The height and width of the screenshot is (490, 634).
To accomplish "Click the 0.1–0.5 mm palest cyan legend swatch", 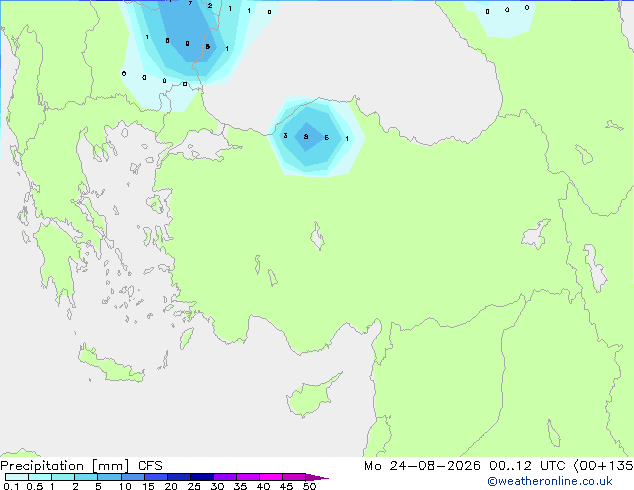I will click(17, 477).
